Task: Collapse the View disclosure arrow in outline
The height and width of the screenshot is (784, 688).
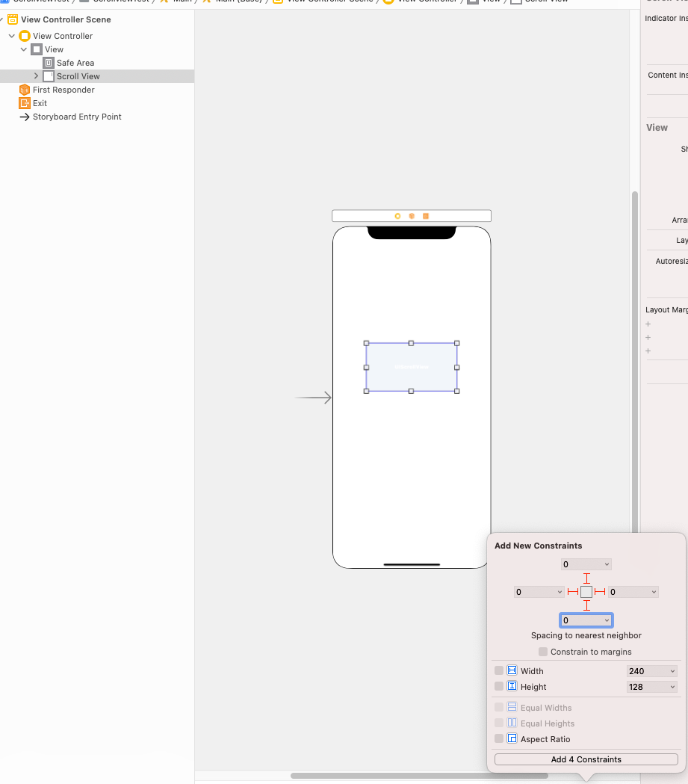Action: (23, 49)
